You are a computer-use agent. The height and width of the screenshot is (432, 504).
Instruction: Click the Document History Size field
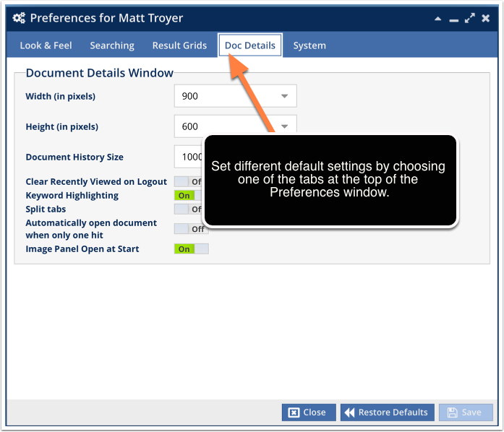click(188, 157)
